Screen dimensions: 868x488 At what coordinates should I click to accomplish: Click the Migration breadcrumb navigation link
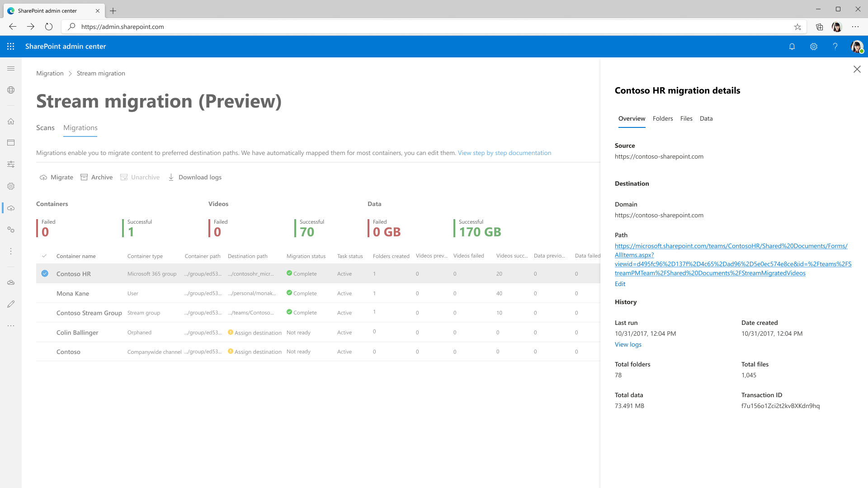pyautogui.click(x=50, y=73)
